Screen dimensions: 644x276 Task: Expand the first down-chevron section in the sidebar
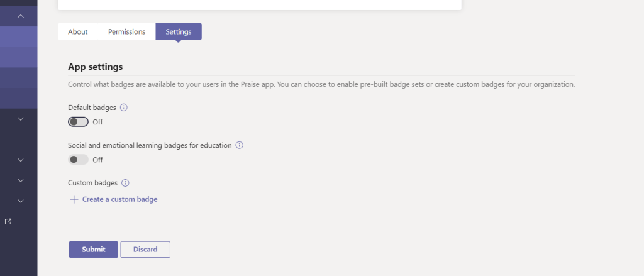(x=21, y=118)
